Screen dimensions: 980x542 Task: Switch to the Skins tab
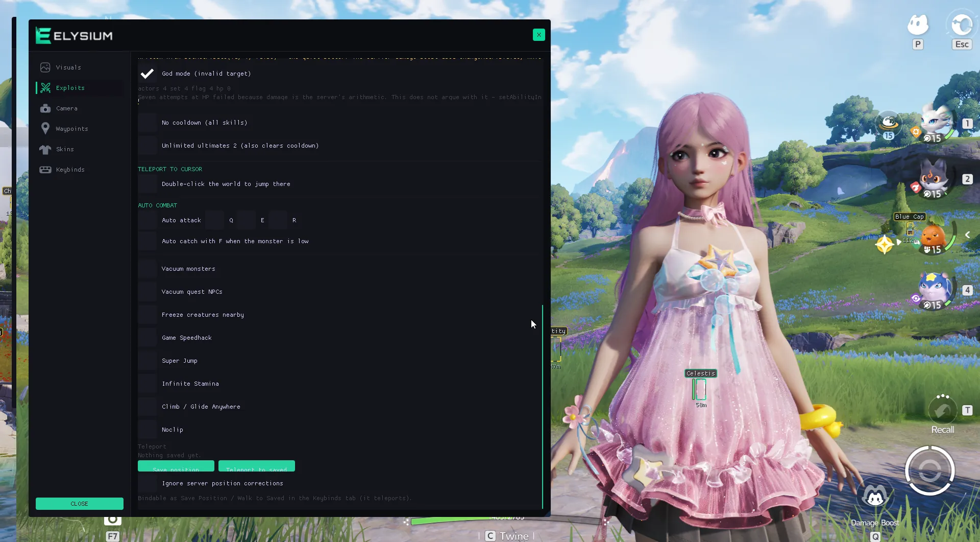80,149
